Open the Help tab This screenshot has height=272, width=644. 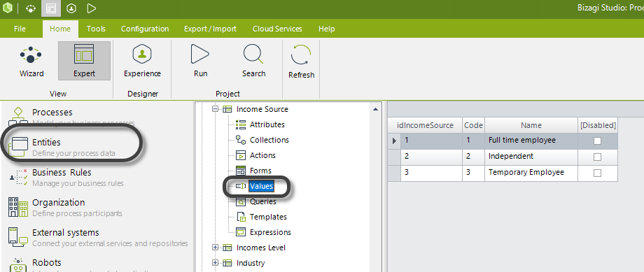[326, 29]
